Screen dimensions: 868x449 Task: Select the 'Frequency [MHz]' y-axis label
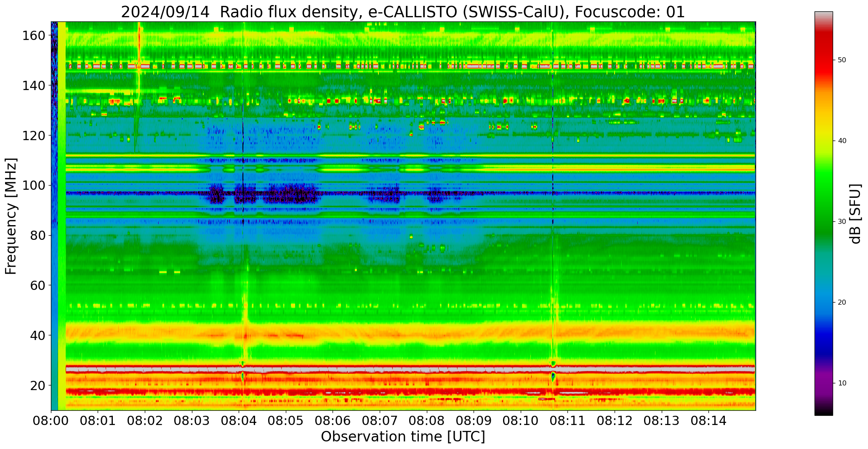(x=11, y=216)
